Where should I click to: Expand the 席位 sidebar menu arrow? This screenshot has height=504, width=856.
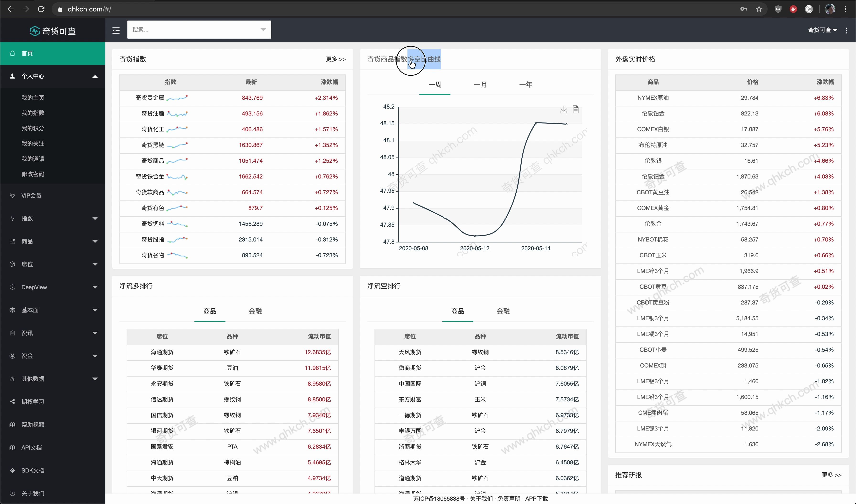[95, 264]
